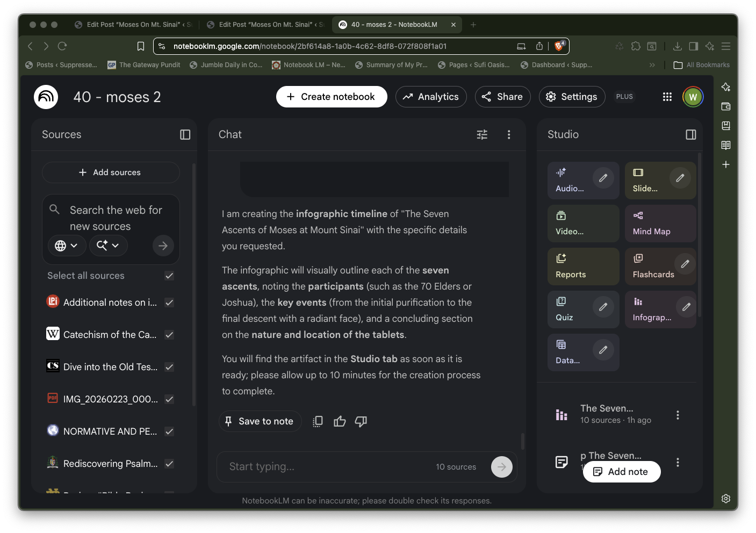Screen dimensions: 756x533
Task: Collapse the Studio panel
Action: (x=691, y=135)
